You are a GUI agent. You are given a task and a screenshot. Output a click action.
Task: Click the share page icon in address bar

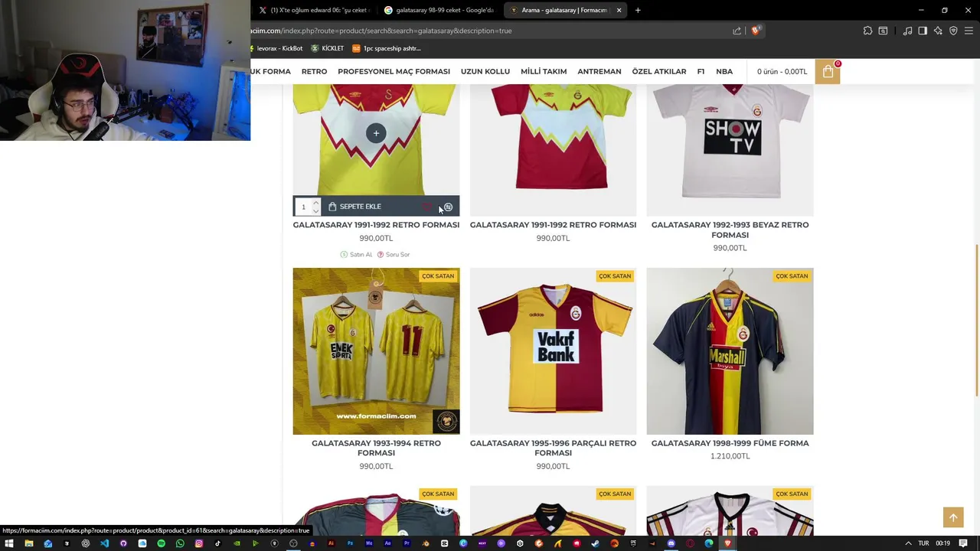click(x=737, y=31)
